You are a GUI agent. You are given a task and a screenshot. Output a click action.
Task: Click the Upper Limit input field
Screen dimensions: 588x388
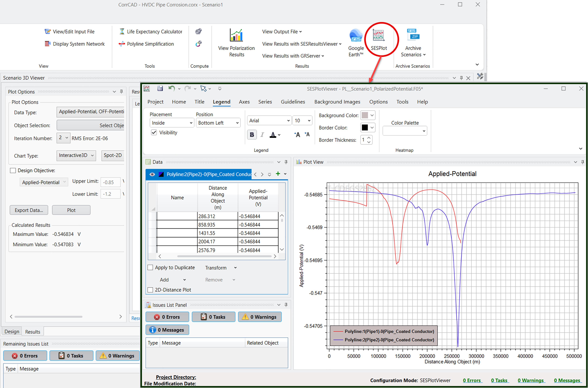tap(110, 182)
